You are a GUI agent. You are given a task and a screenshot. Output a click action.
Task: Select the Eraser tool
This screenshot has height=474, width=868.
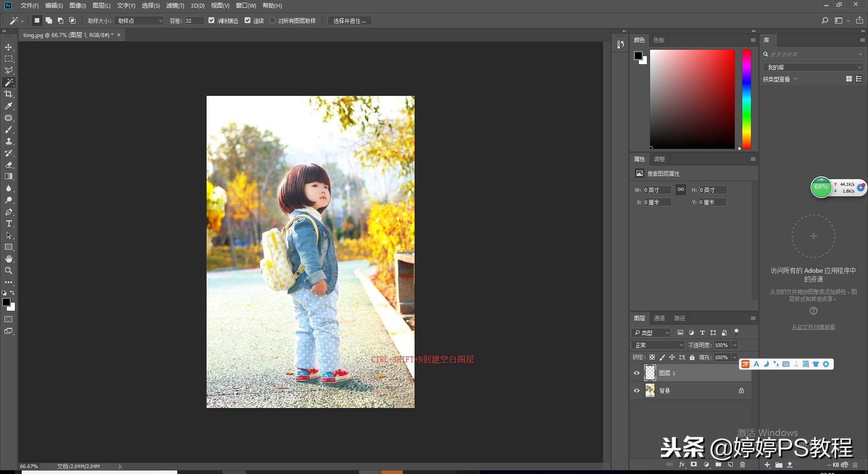(9, 165)
